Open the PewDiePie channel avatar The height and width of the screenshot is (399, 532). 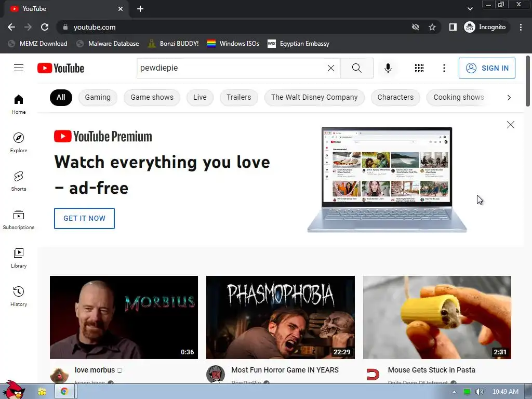216,374
